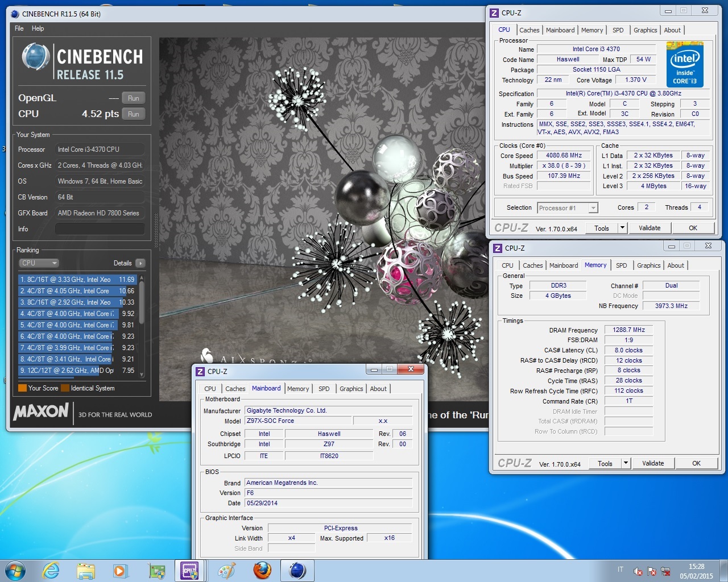This screenshot has height=582, width=728.
Task: Switch to CPU-Z via taskbar icon
Action: pos(189,571)
